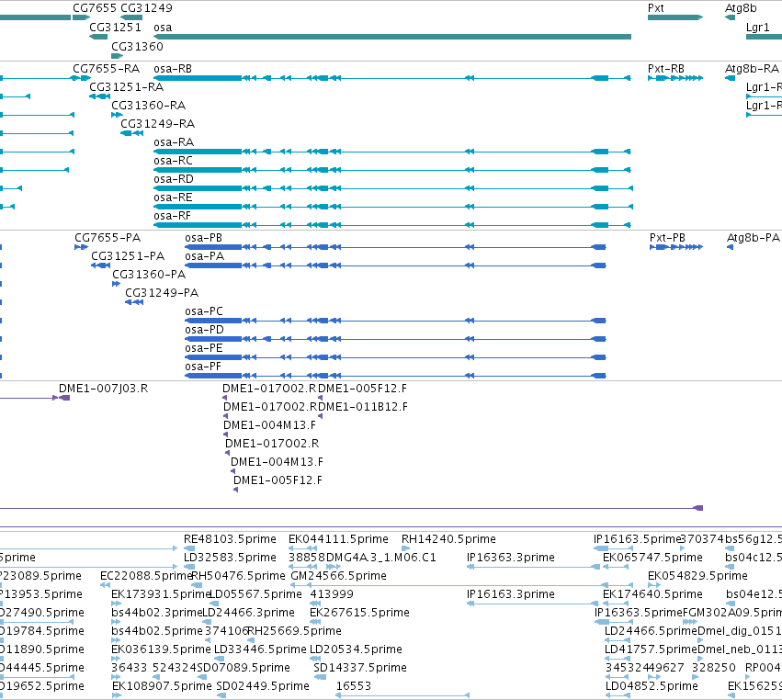Select the Pxt gene arrow glyph
782x700 pixels.
675,17
